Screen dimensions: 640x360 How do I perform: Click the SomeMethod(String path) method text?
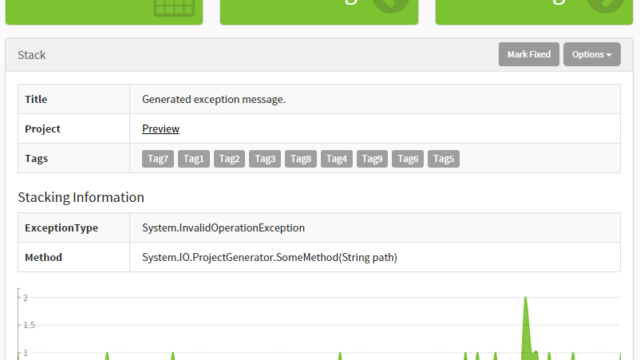click(336, 258)
